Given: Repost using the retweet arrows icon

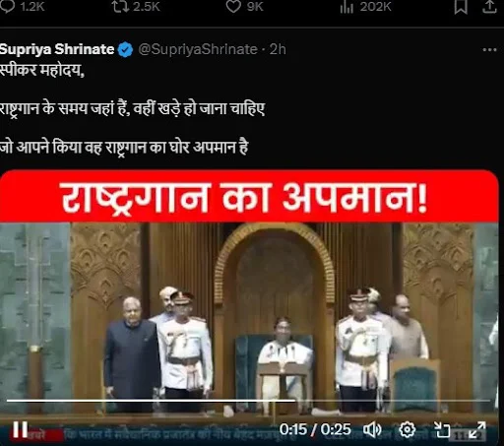Looking at the screenshot, I should [120, 6].
